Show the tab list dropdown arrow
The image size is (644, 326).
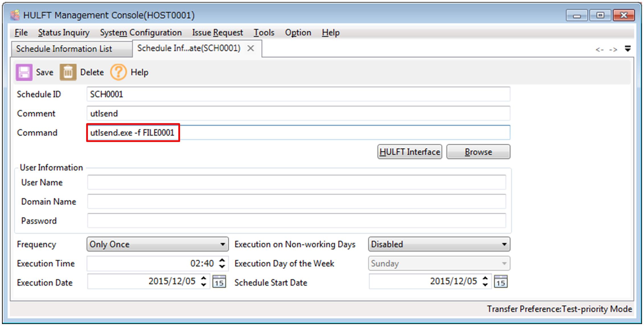(628, 49)
